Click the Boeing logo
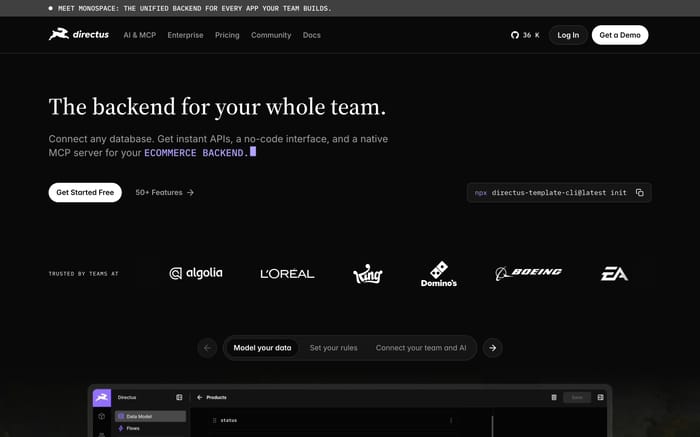700x437 pixels. [x=529, y=273]
